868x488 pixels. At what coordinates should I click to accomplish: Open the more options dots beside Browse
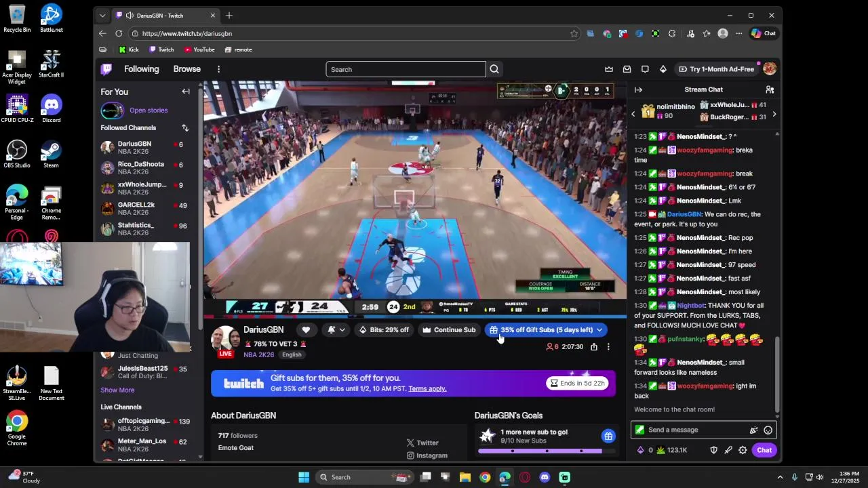pos(218,69)
